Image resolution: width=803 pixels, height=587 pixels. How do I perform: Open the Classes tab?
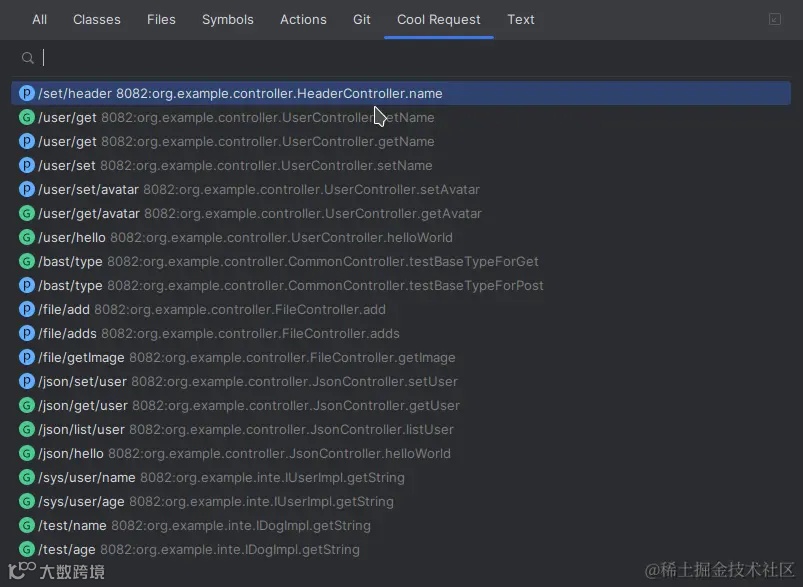tap(97, 19)
